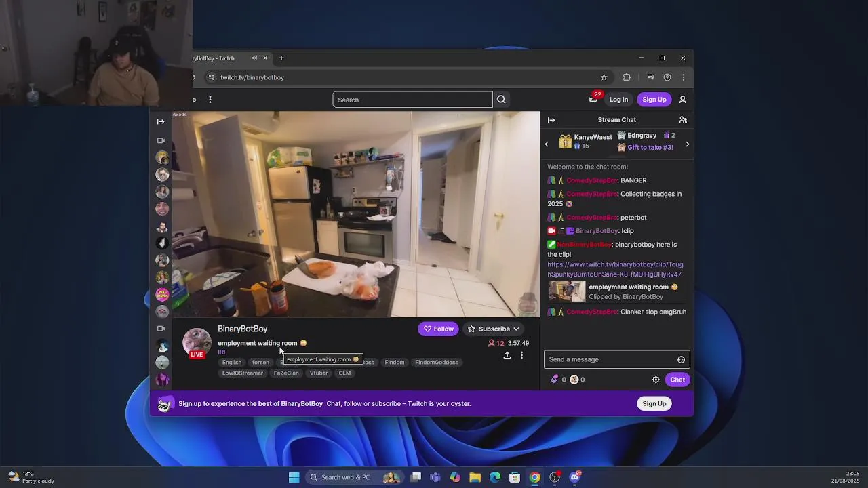This screenshot has width=868, height=488.
Task: Click the Send a message chat input
Action: [609, 359]
